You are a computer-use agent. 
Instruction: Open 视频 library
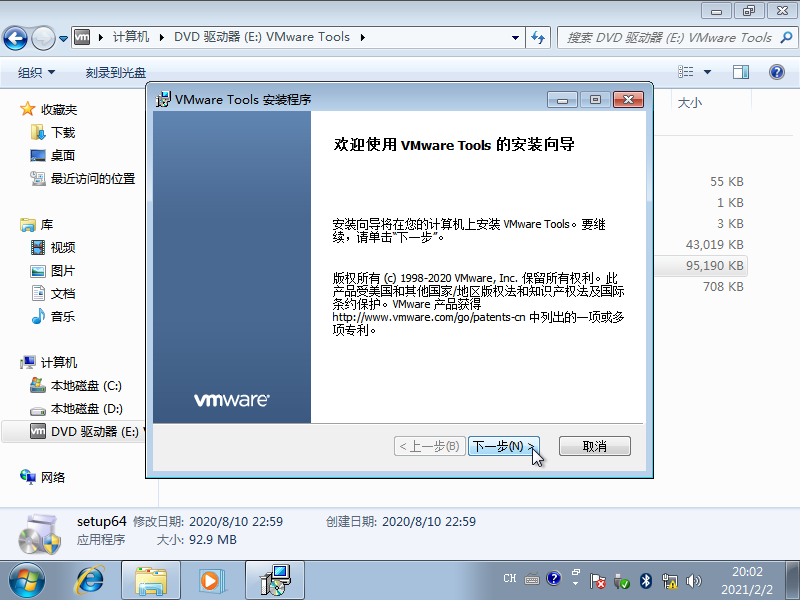(x=53, y=247)
